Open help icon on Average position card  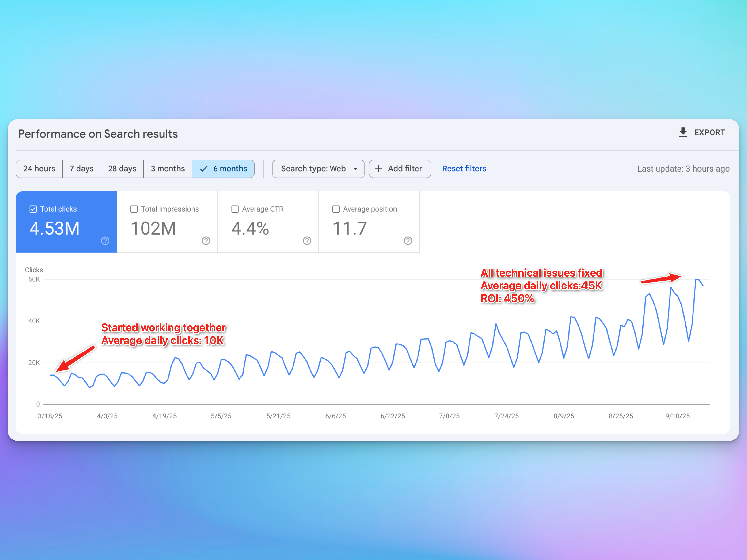point(408,241)
